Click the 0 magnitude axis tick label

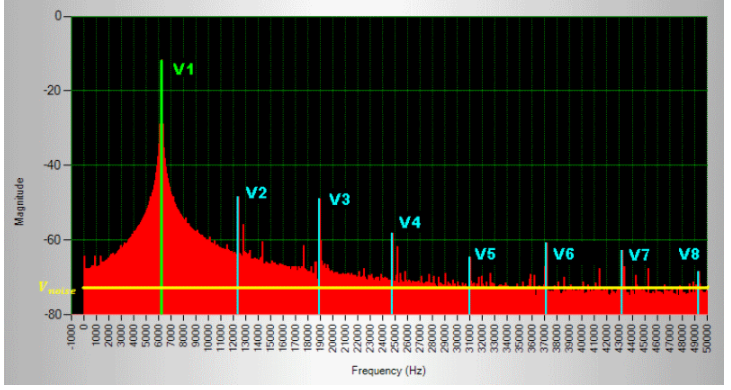(x=58, y=16)
